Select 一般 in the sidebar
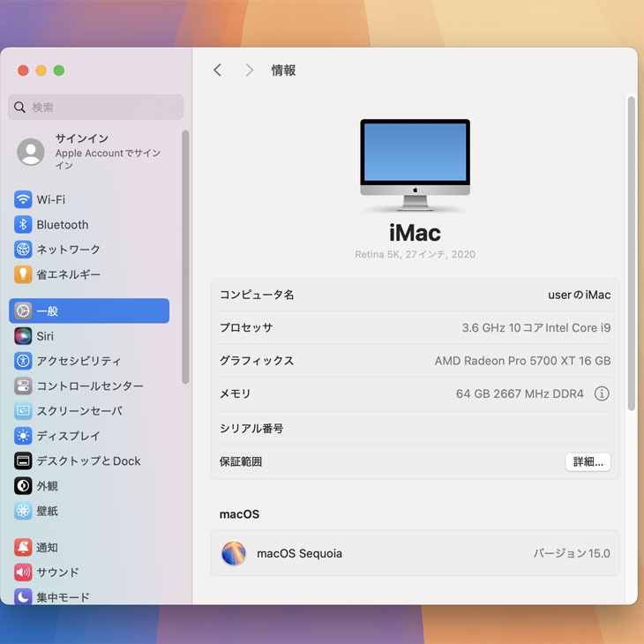The image size is (644, 644). [x=88, y=311]
